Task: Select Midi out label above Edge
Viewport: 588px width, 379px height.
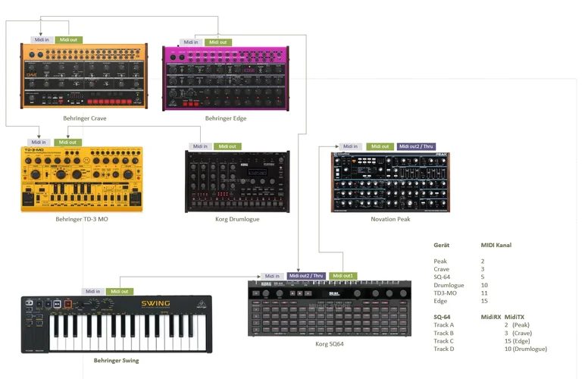Action: pyautogui.click(x=218, y=42)
